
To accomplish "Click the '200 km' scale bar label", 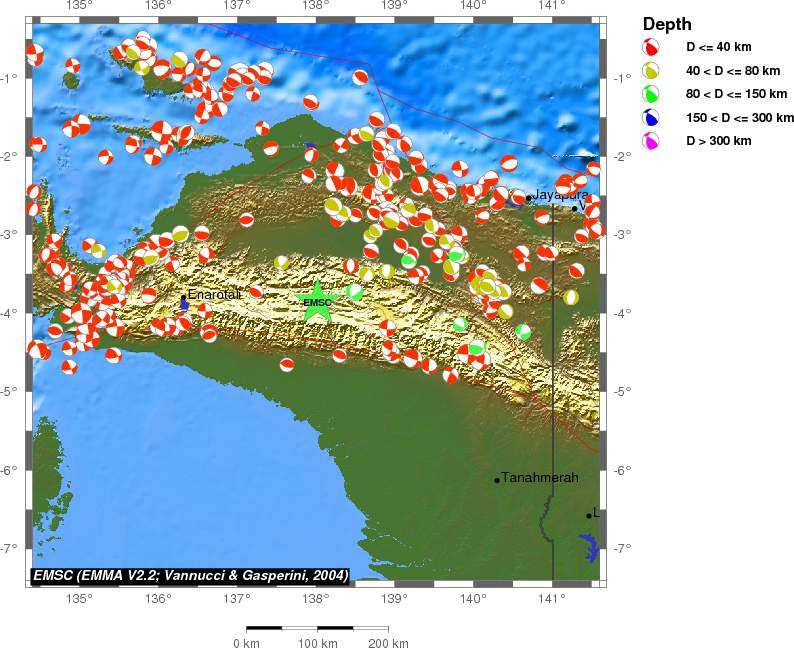I will tap(388, 643).
